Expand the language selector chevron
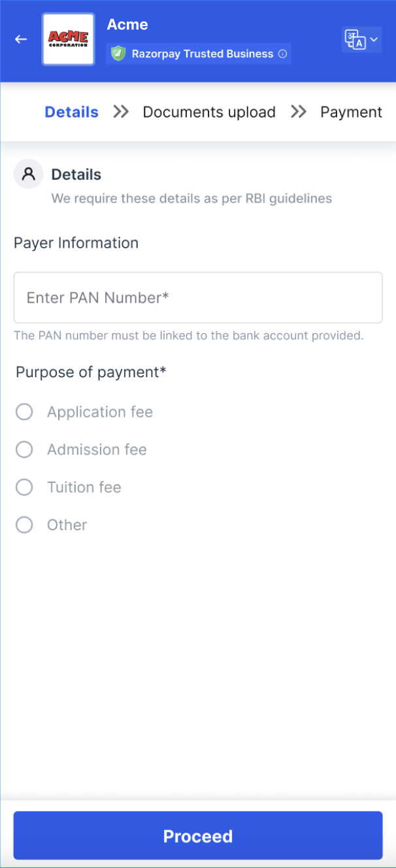This screenshot has width=396, height=868. 374,40
